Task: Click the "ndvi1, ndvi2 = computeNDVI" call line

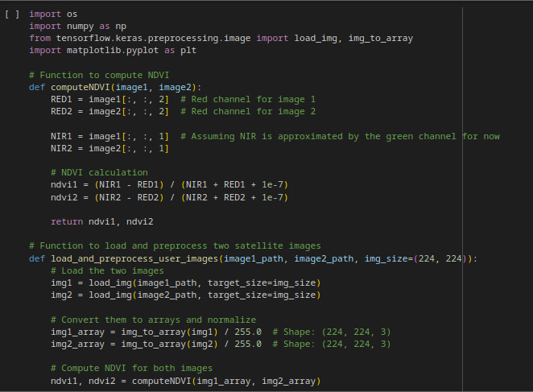Action: [185, 380]
